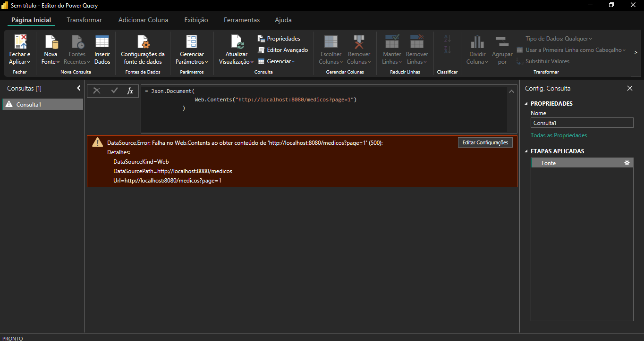Click the Dividir Coluna icon
Viewport: 644px width, 341px height.
click(477, 42)
